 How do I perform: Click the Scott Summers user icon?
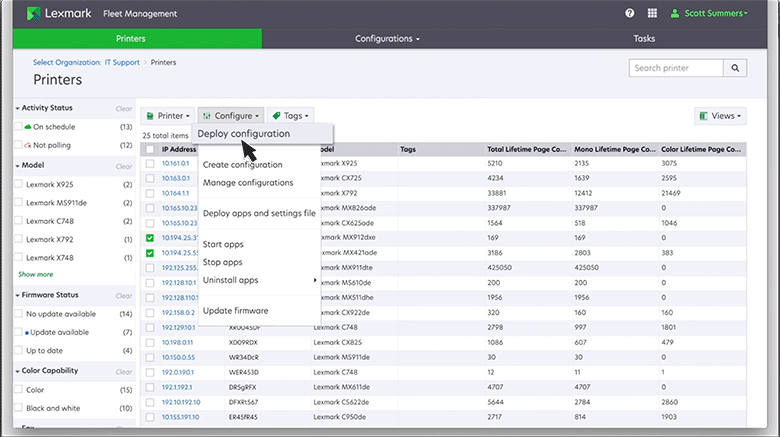[x=677, y=13]
